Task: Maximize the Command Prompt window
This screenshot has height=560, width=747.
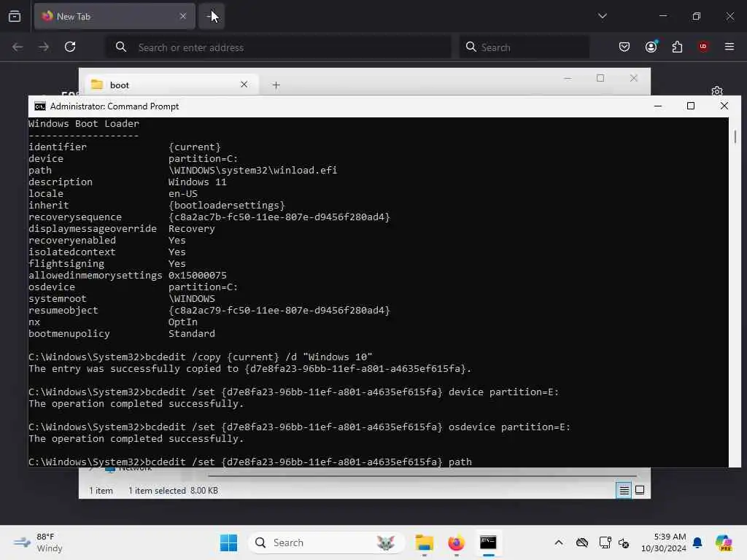Action: (x=691, y=106)
